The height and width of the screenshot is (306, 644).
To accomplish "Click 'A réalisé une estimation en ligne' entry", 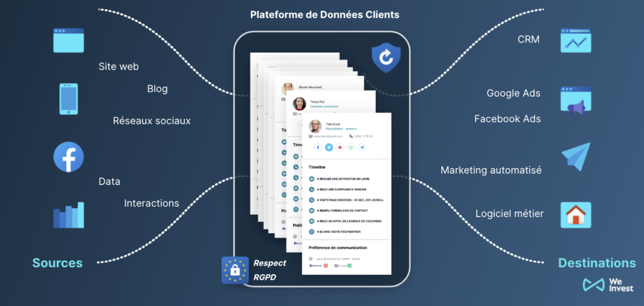I will [x=343, y=179].
